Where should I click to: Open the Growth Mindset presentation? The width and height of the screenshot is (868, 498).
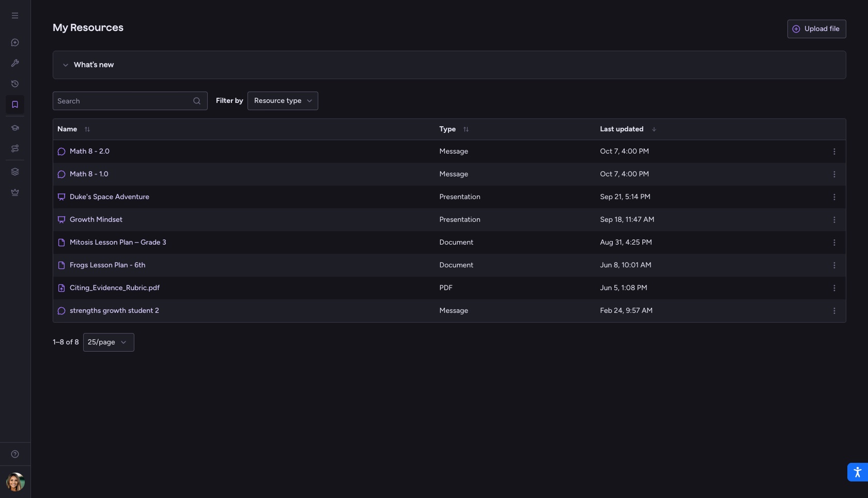[96, 220]
